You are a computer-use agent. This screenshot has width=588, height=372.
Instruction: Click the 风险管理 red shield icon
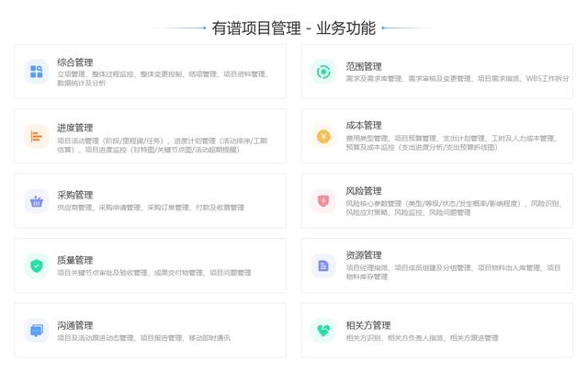coord(323,201)
